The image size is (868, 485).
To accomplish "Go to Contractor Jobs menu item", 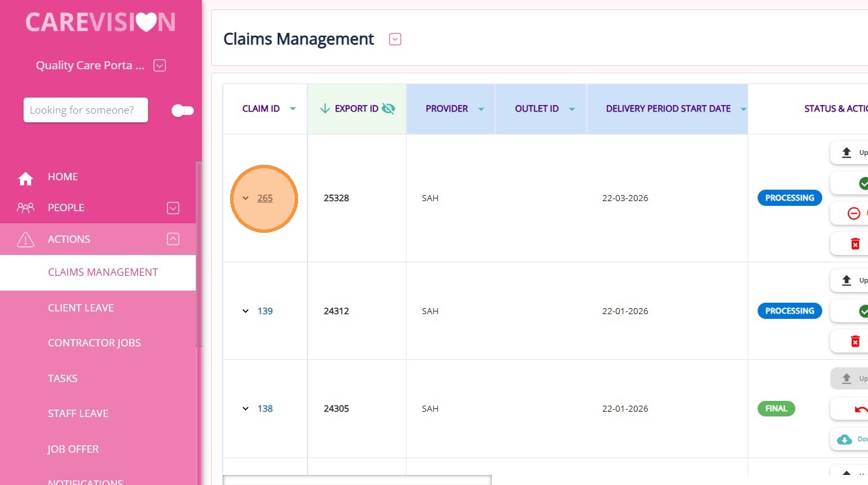I will pos(94,342).
